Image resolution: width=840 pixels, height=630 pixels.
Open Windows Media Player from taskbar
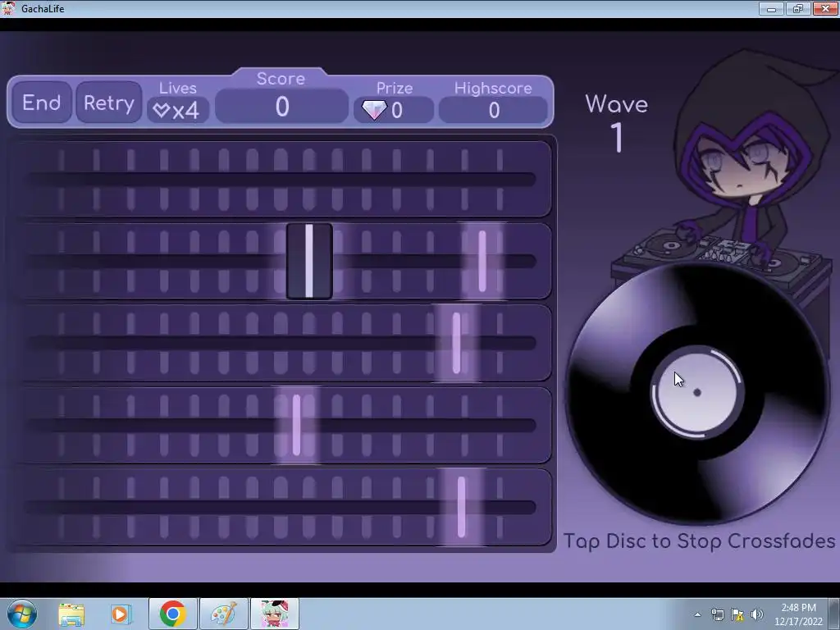121,614
